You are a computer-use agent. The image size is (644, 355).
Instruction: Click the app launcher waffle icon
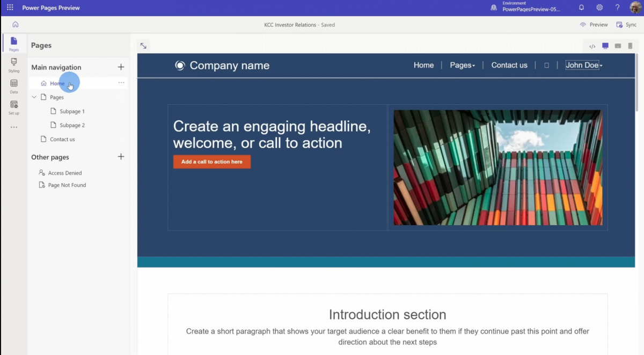click(10, 8)
